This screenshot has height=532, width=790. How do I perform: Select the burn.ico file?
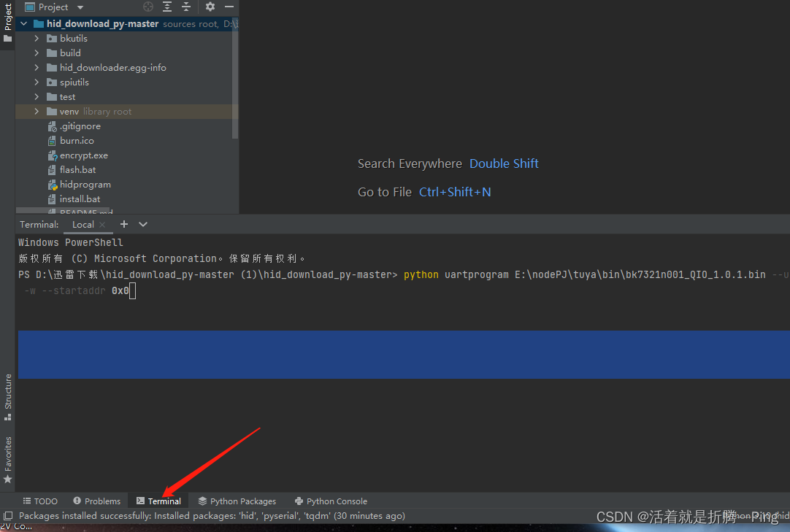click(x=77, y=141)
